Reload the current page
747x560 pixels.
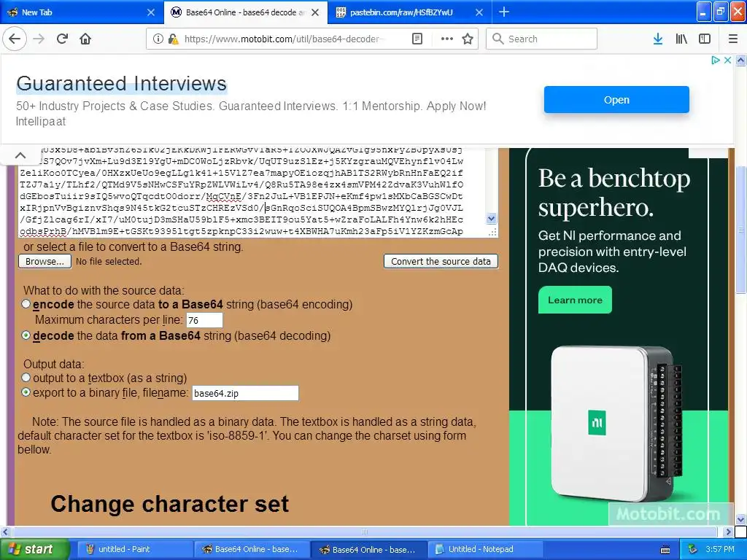(x=63, y=39)
